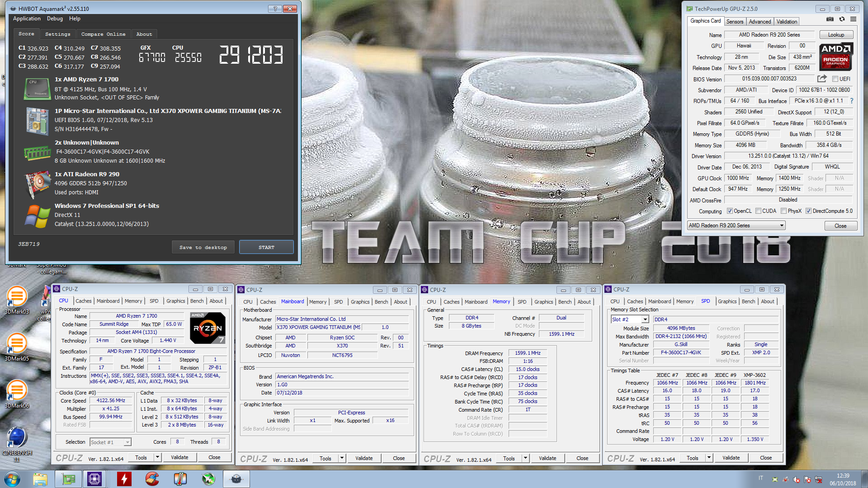Open the Application menu in Aquamark
This screenshot has height=488, width=868.
[x=27, y=19]
